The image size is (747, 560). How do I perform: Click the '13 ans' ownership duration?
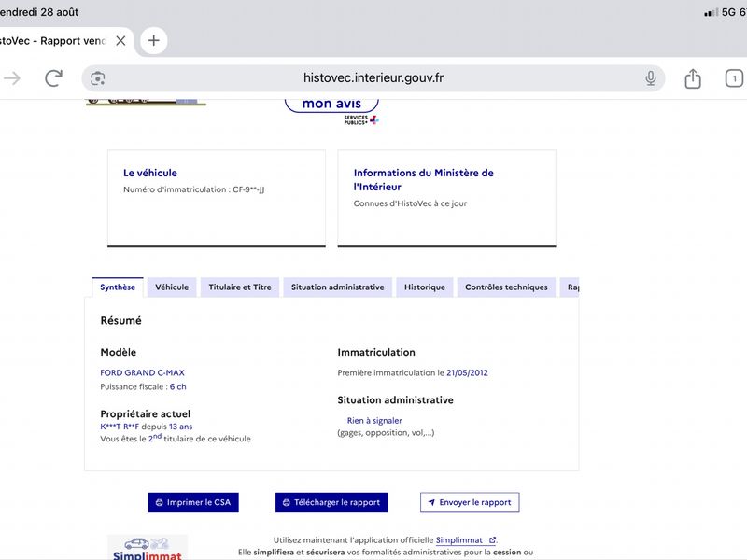(x=180, y=427)
